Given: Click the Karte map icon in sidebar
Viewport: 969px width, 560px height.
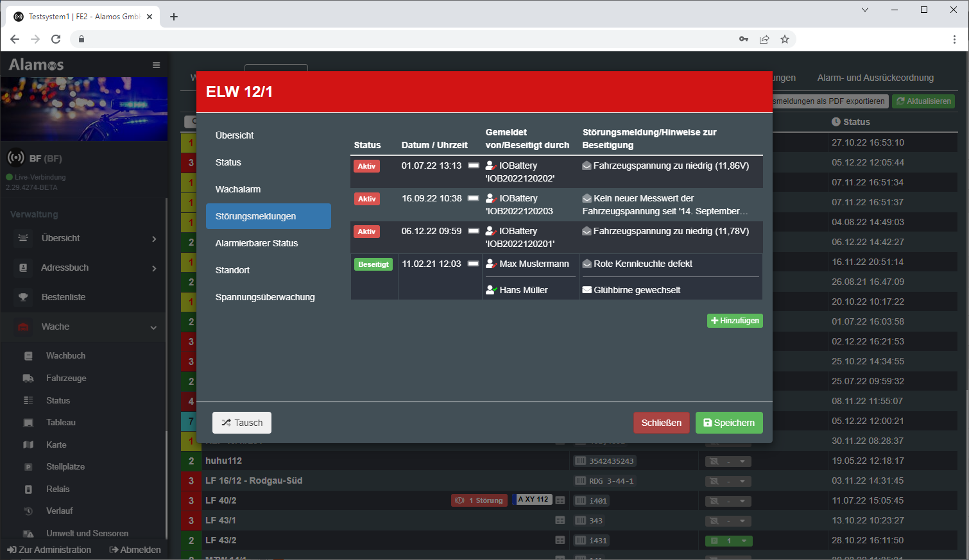Looking at the screenshot, I should coord(28,445).
